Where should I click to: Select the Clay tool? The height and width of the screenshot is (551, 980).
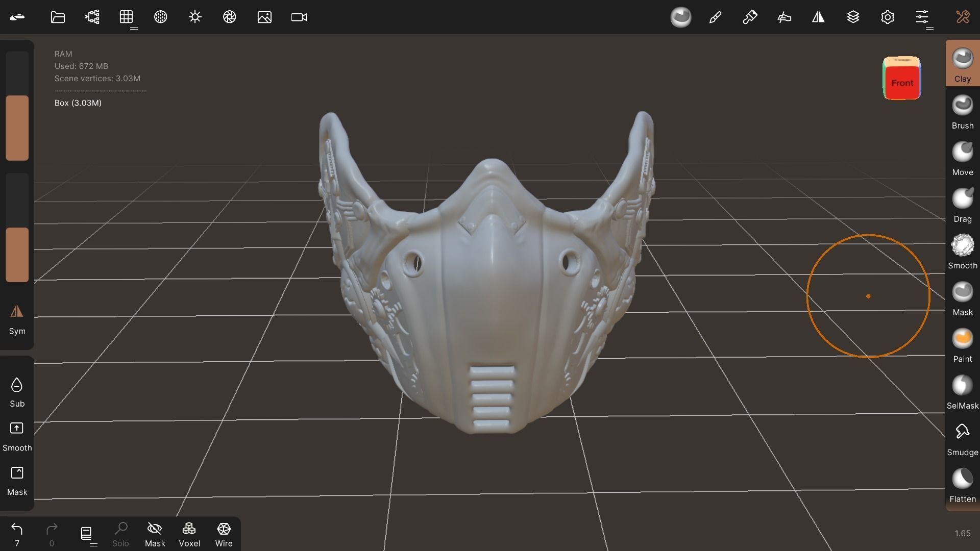(x=963, y=64)
